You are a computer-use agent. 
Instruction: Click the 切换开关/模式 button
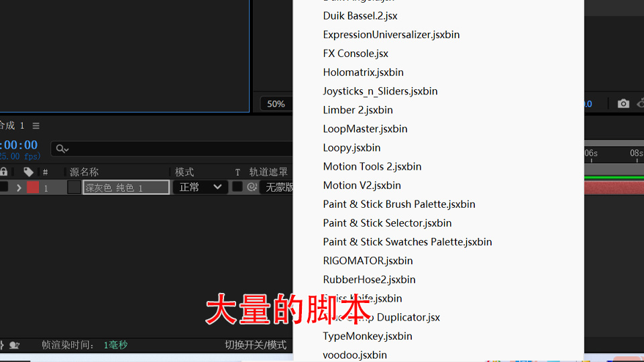point(255,345)
